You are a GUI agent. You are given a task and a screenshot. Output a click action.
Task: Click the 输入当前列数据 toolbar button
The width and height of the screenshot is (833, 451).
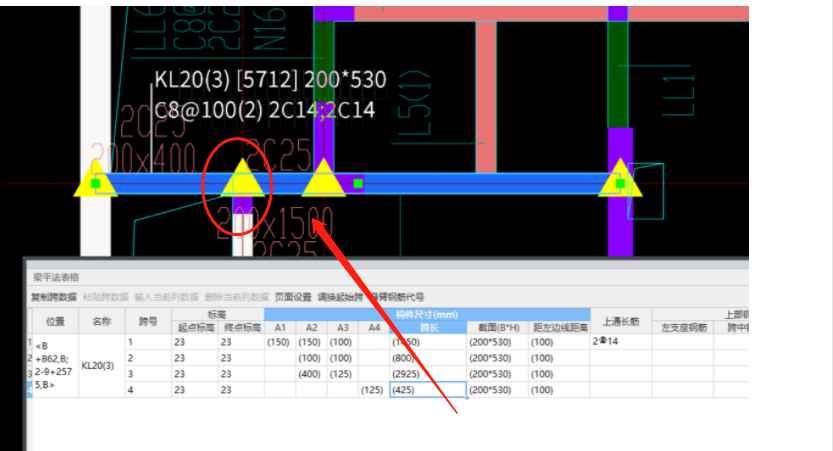coord(166,297)
